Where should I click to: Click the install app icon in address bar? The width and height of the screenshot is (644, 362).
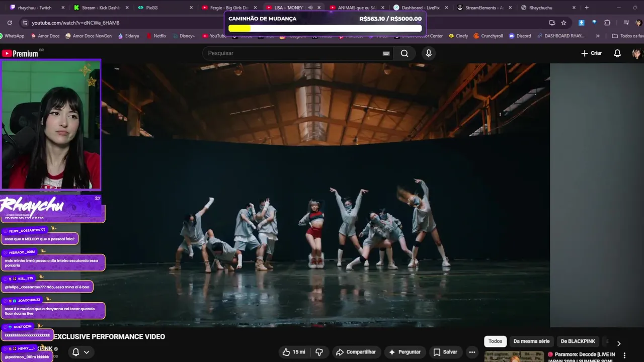[x=552, y=23]
